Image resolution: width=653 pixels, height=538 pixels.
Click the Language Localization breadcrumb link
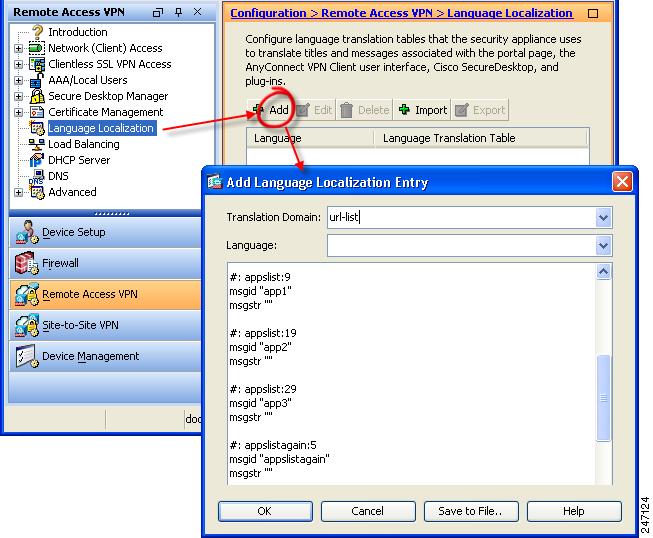click(510, 13)
